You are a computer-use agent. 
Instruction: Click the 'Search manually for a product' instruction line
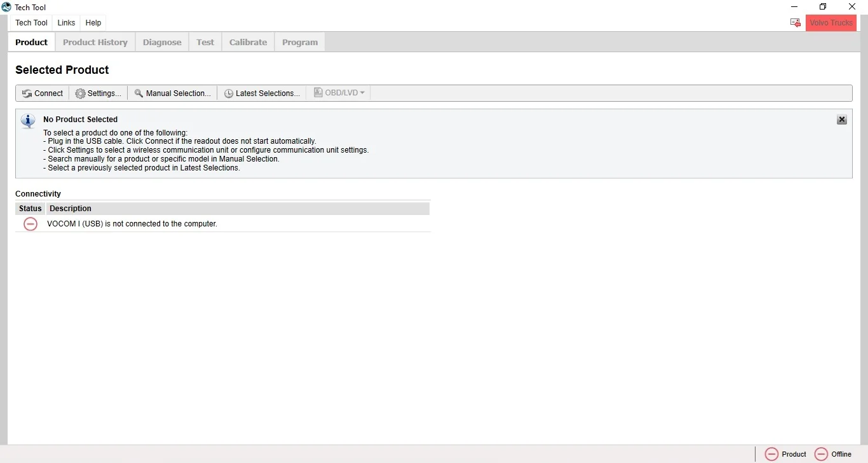(161, 159)
